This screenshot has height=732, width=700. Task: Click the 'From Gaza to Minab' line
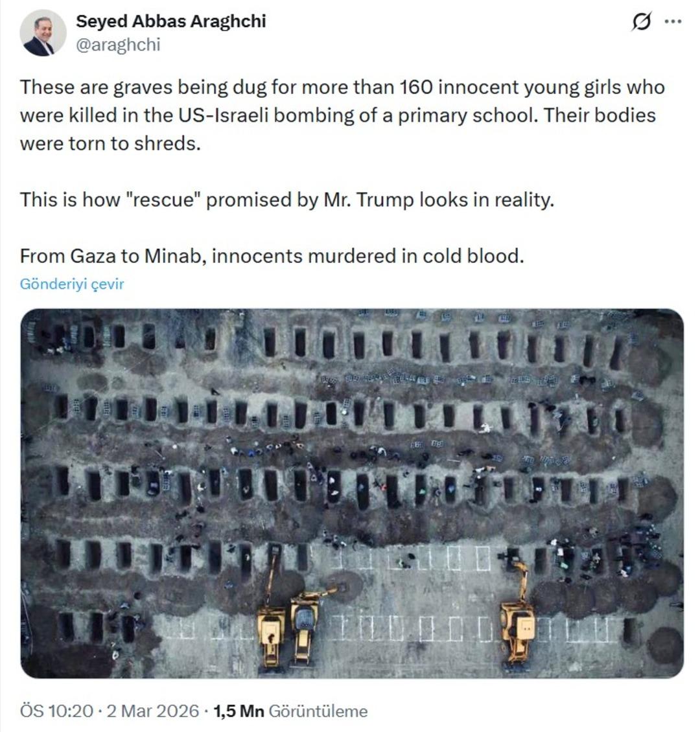pyautogui.click(x=272, y=256)
